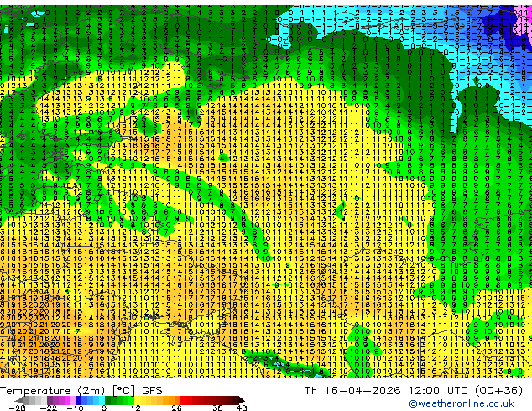
Task: Select the dark green swatch right of 0
Action: point(108,400)
